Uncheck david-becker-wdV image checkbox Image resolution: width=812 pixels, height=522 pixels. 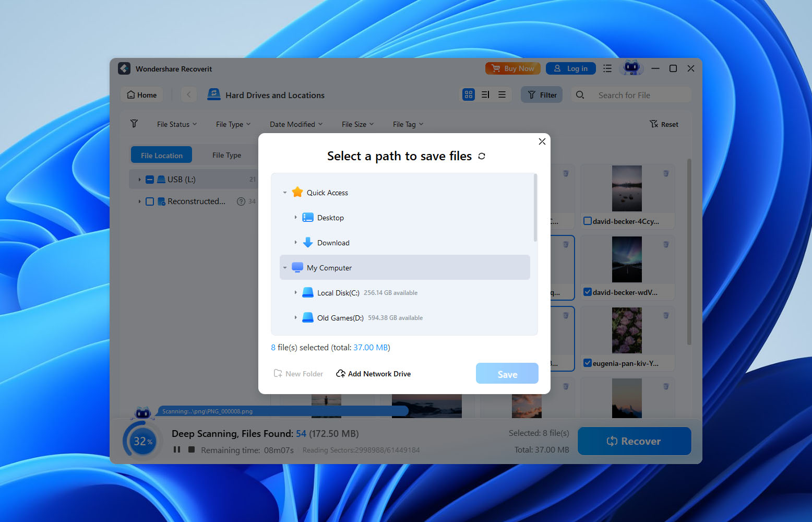click(588, 292)
